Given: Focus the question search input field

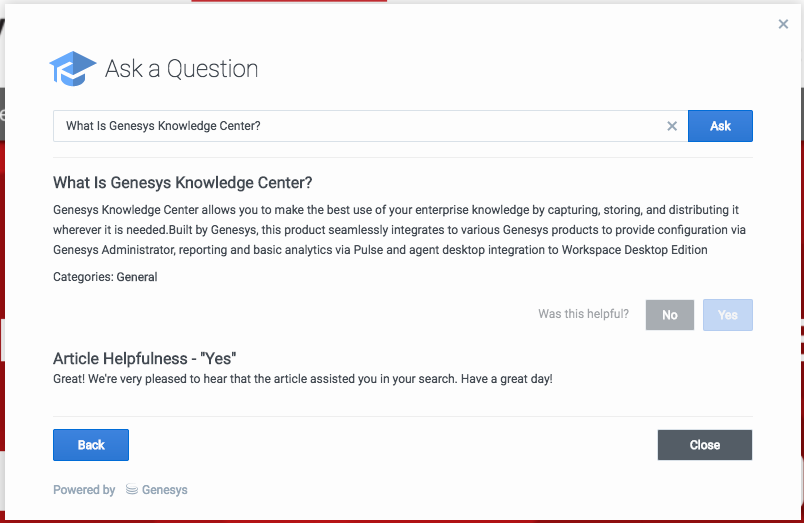Looking at the screenshot, I should click(360, 126).
